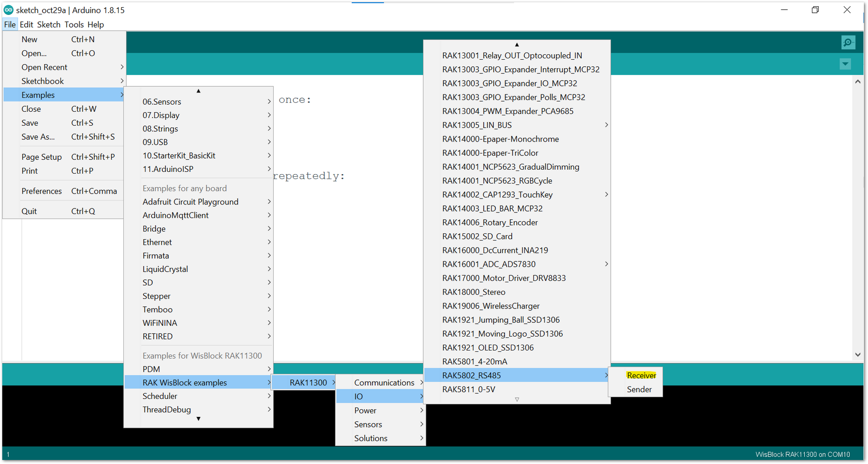Select the IO submenu item
This screenshot has height=464, width=868.
coord(381,397)
